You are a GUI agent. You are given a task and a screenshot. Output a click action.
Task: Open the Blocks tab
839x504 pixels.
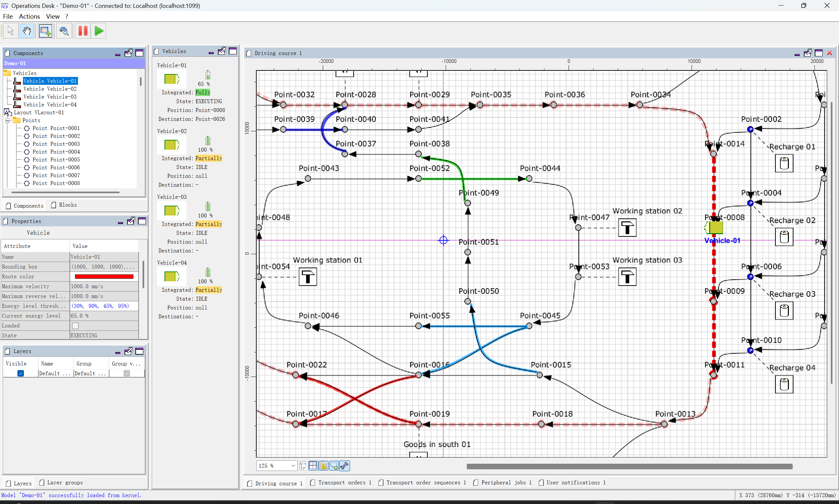(x=64, y=205)
